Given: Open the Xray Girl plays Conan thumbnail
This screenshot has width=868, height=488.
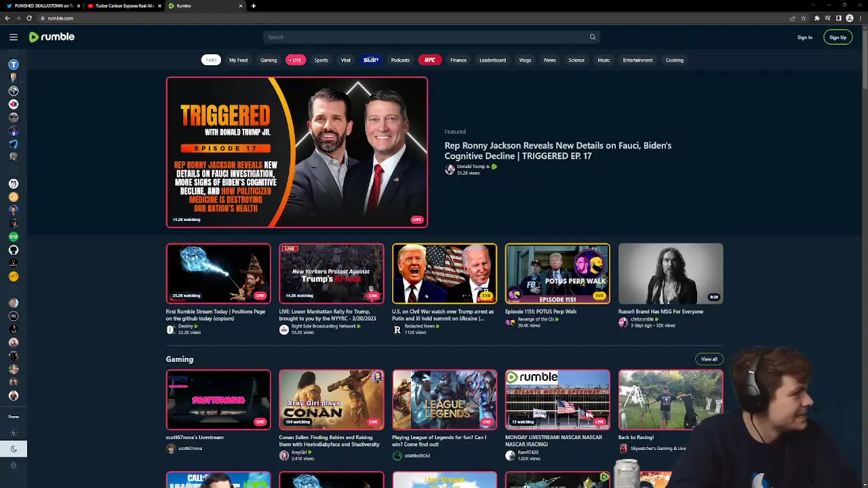Looking at the screenshot, I should (332, 400).
